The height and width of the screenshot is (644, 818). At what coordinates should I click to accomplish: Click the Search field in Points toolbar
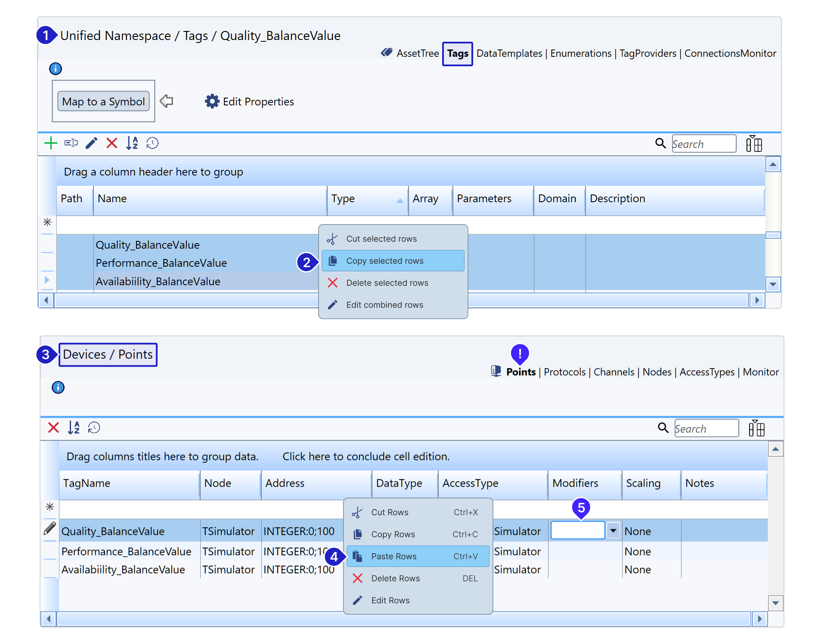[x=706, y=428]
